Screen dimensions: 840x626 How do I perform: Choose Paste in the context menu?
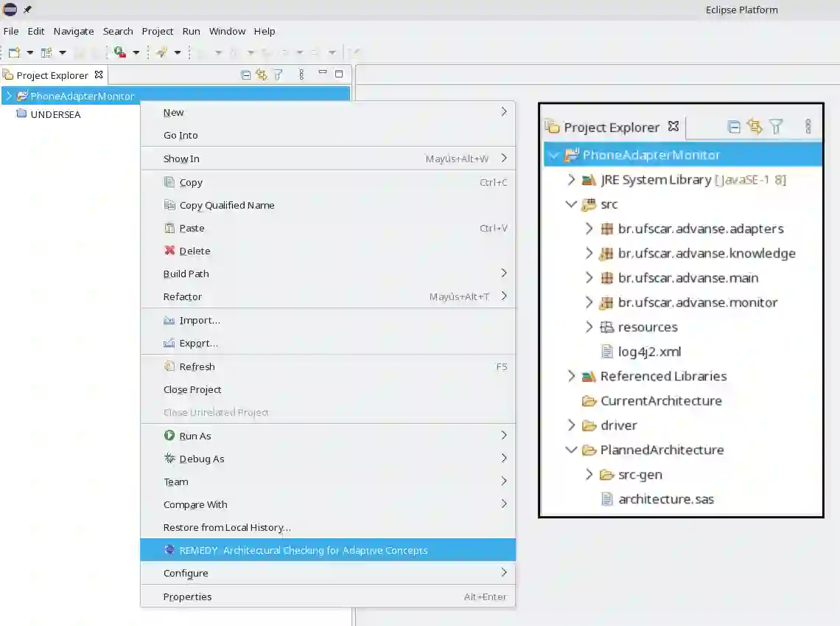pos(328,228)
